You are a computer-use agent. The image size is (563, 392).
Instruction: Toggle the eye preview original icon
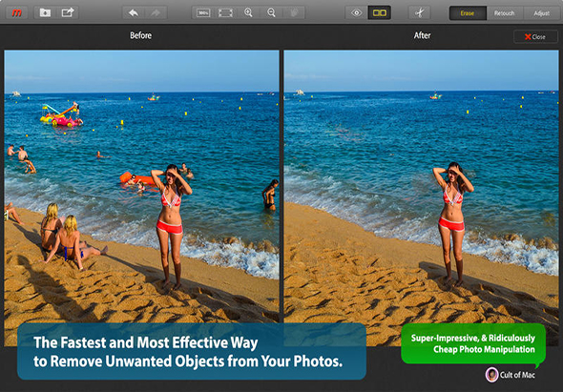tap(357, 13)
